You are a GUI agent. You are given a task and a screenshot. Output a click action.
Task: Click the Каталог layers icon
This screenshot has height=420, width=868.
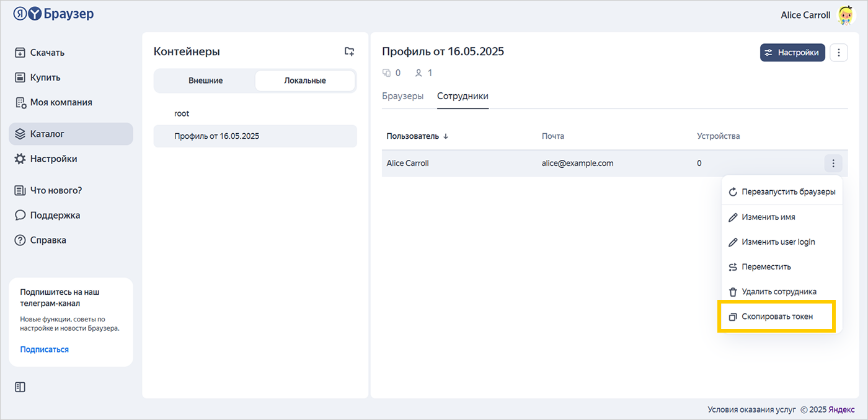coord(20,134)
